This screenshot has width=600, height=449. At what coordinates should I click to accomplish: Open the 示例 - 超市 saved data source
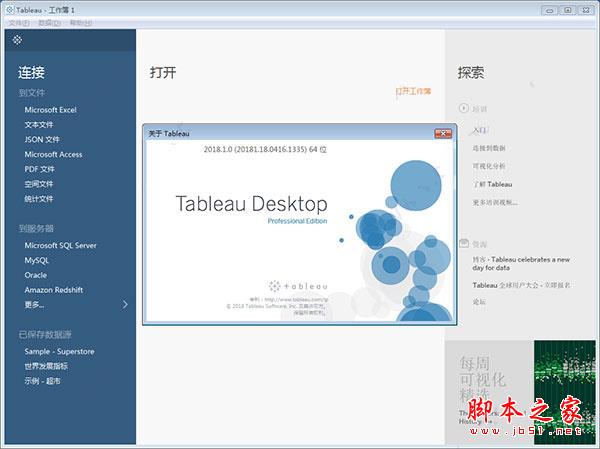(42, 381)
